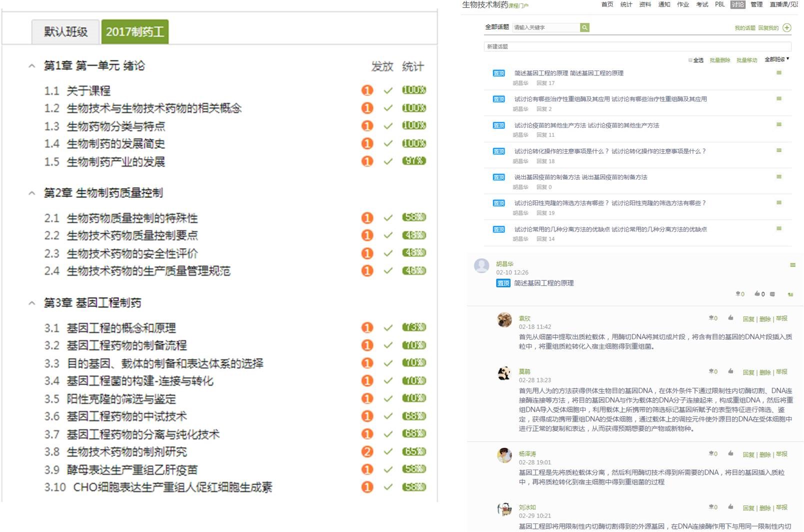Open the 作业 menu in top navigation

click(682, 4)
